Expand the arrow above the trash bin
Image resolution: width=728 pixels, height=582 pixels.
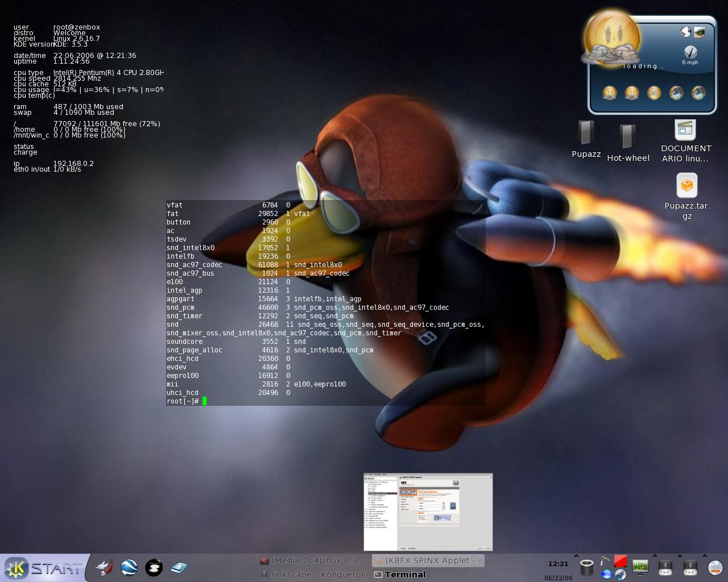576,556
